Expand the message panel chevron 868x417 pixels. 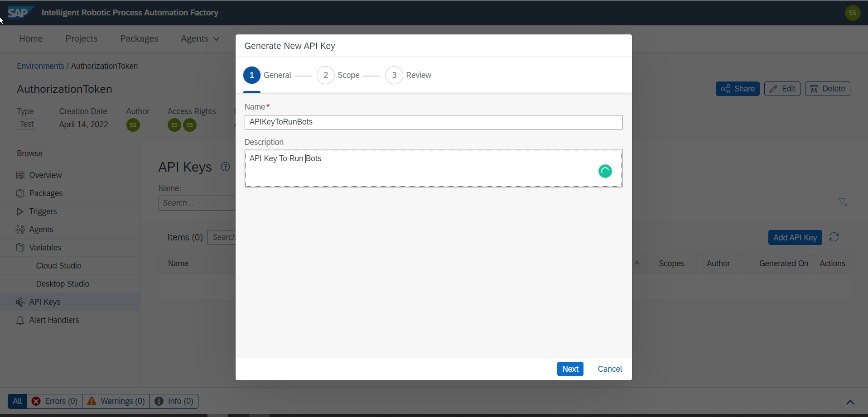(850, 402)
